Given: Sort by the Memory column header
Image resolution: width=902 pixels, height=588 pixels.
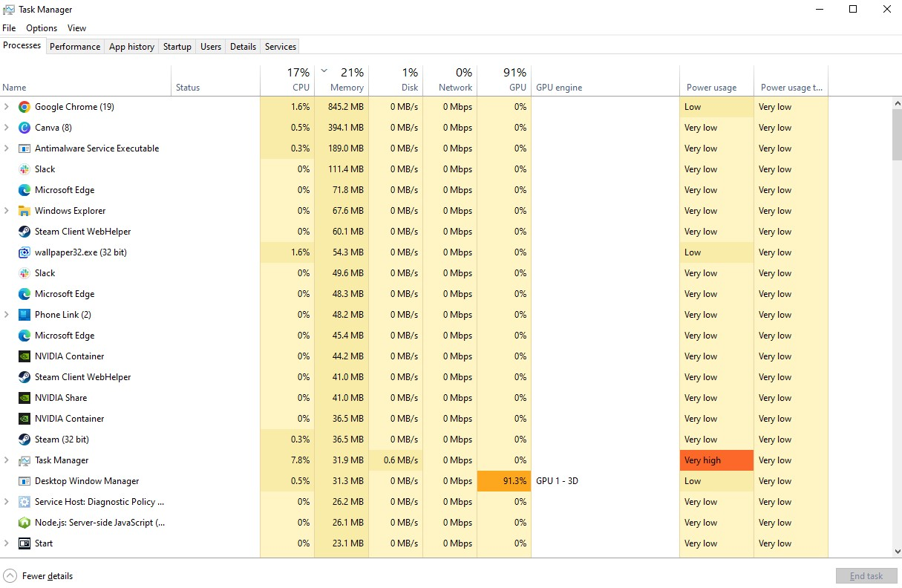Looking at the screenshot, I should (x=341, y=80).
